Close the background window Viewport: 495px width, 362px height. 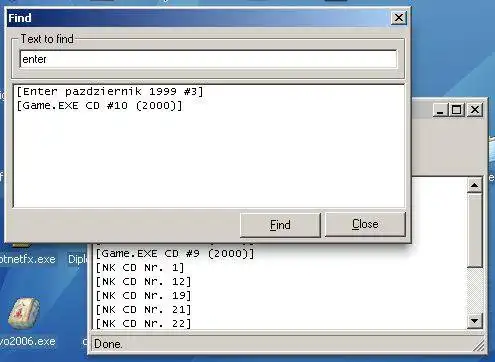(475, 110)
